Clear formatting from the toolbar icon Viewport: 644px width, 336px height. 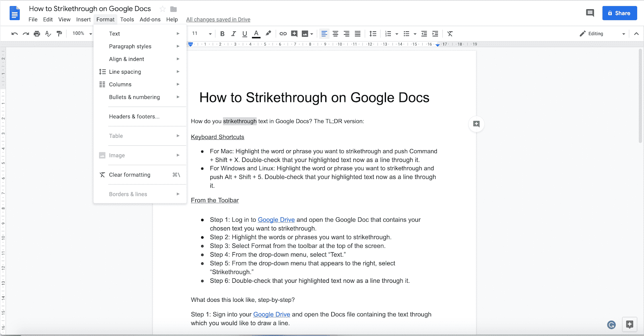tap(450, 34)
